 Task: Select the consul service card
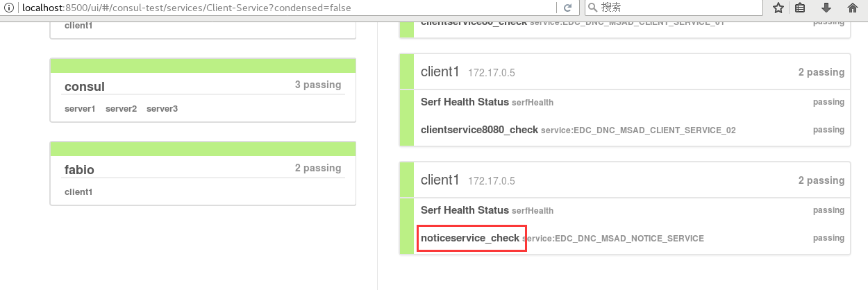click(203, 90)
